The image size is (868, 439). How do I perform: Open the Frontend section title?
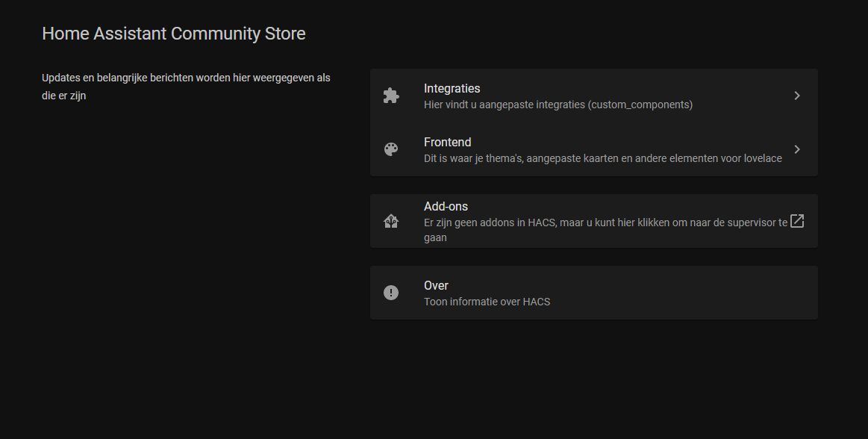click(447, 143)
